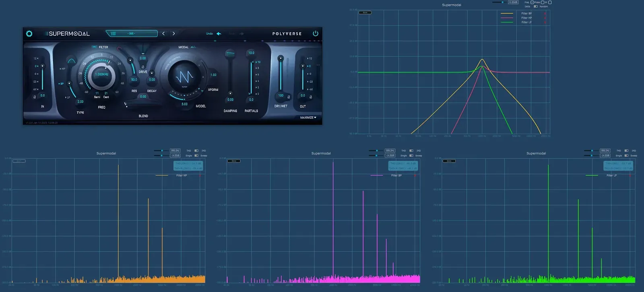The width and height of the screenshot is (644, 292).
Task: Click the bandpass filter shape icon
Action: 72,61
